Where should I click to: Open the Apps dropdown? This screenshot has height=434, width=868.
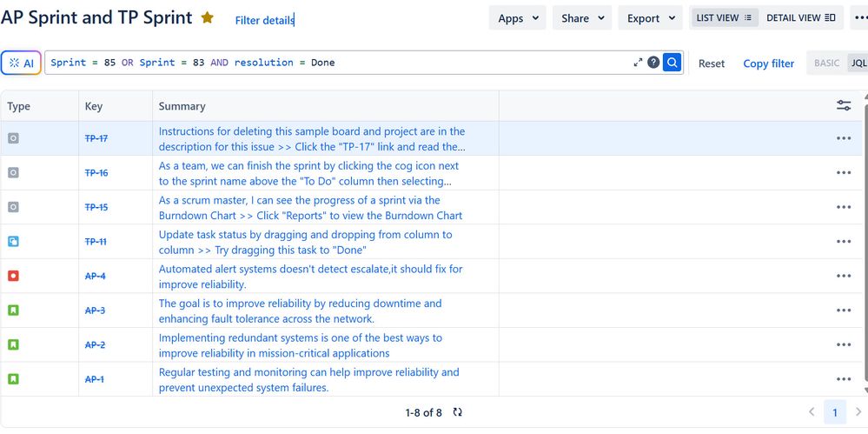pos(518,18)
